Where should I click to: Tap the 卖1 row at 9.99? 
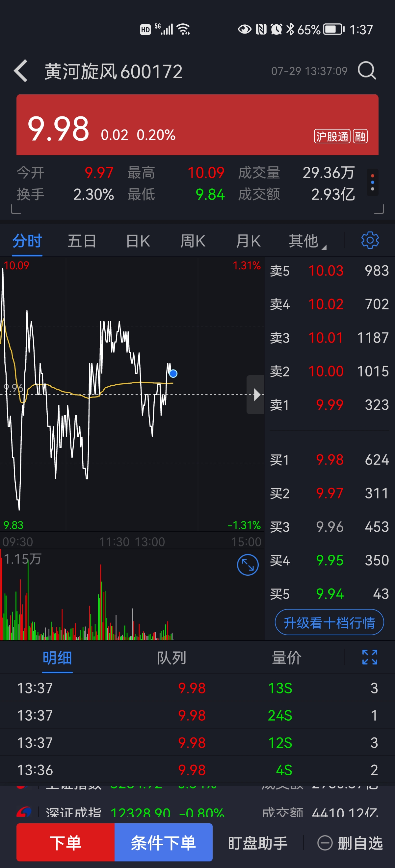click(x=329, y=405)
